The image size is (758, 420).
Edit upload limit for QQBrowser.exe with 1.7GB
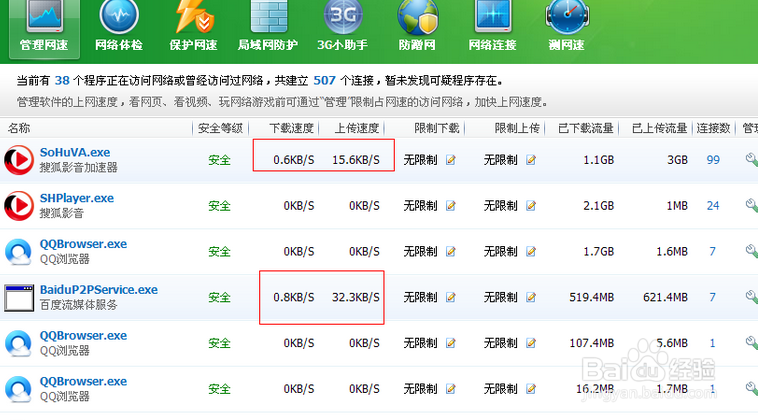(x=531, y=251)
